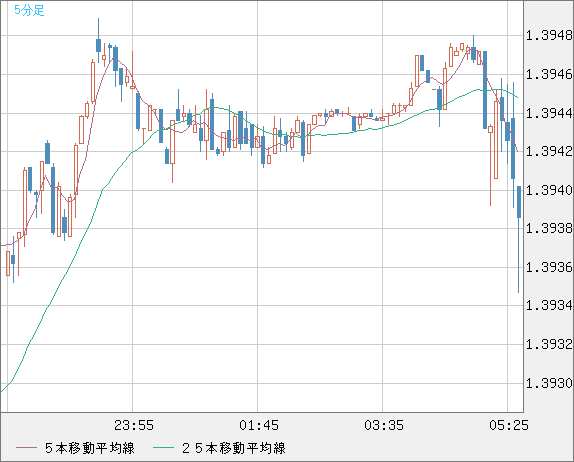
Task: Click the 1.3930 price axis label
Action: point(549,383)
